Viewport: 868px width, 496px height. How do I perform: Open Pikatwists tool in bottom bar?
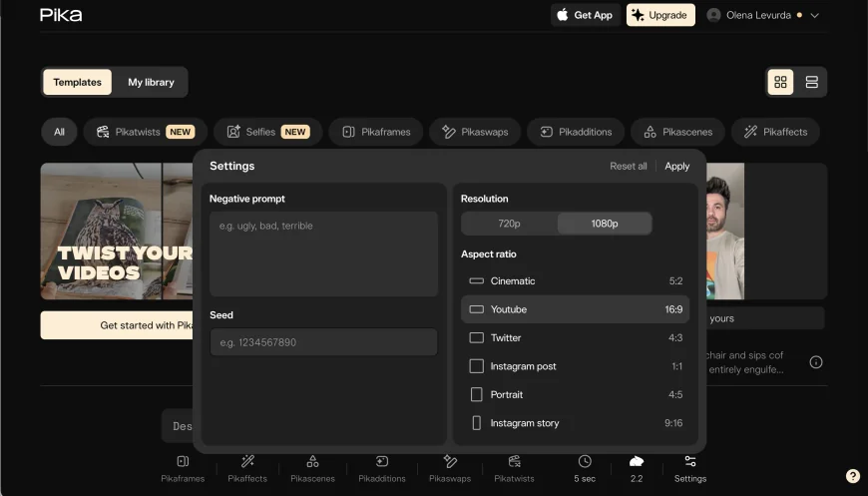pos(514,468)
